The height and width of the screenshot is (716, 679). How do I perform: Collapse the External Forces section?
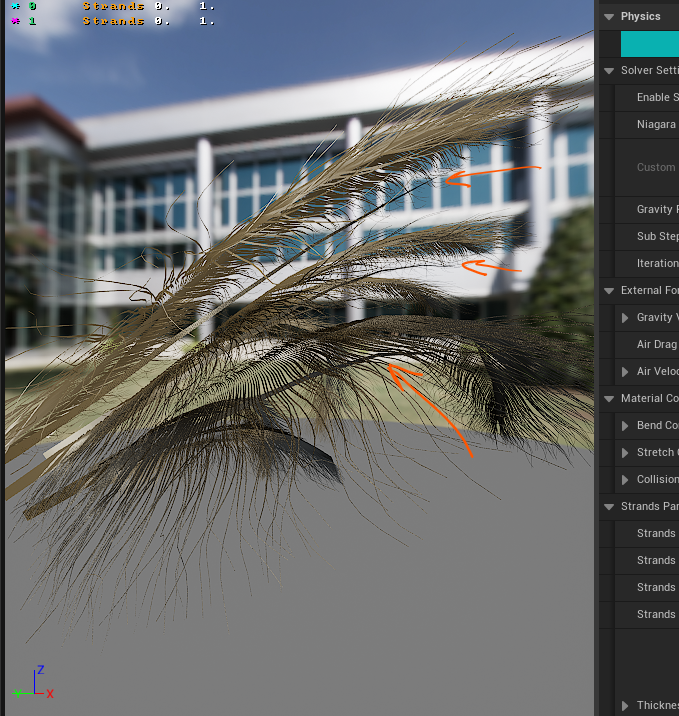coord(610,291)
